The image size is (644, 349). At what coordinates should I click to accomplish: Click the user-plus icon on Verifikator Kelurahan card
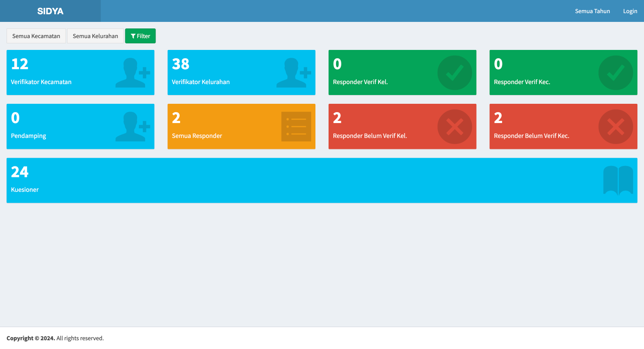click(x=293, y=73)
